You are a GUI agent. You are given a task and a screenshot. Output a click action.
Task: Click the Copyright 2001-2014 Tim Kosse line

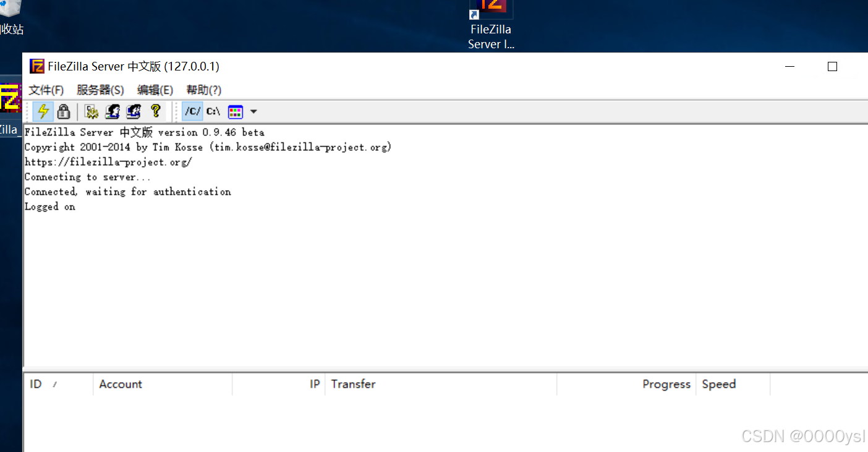click(208, 147)
